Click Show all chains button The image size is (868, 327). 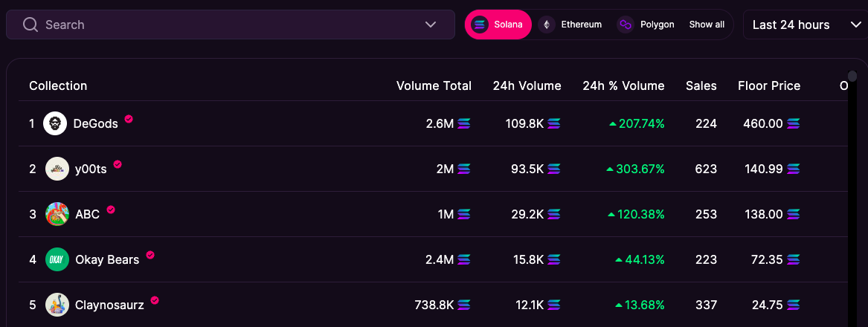pos(707,25)
